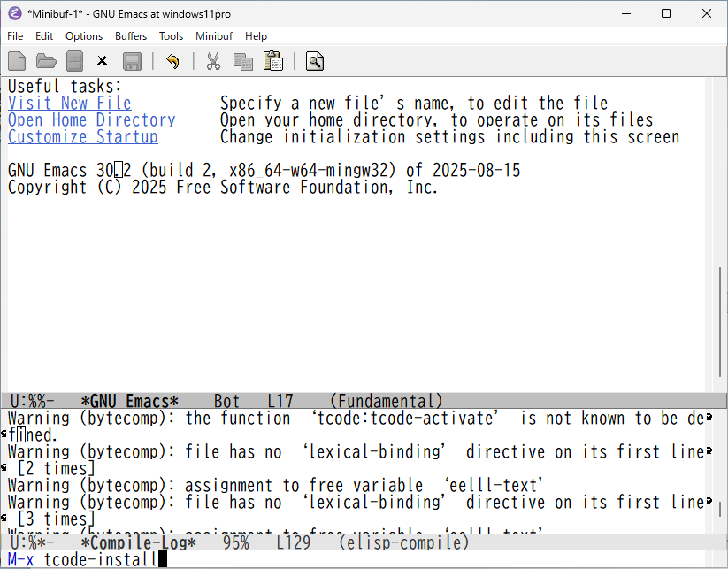The height and width of the screenshot is (569, 728).
Task: Click the L17 line indicator
Action: (280, 401)
